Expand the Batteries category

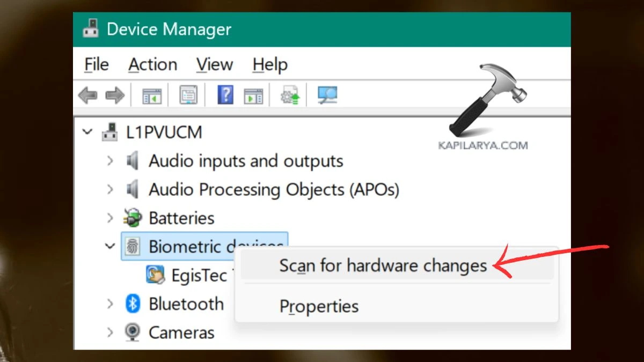[110, 218]
